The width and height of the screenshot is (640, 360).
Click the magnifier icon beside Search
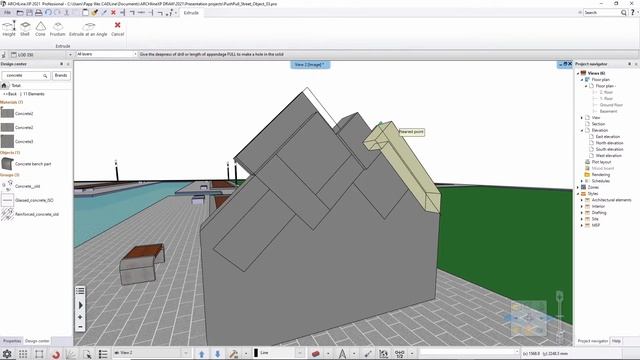(624, 13)
